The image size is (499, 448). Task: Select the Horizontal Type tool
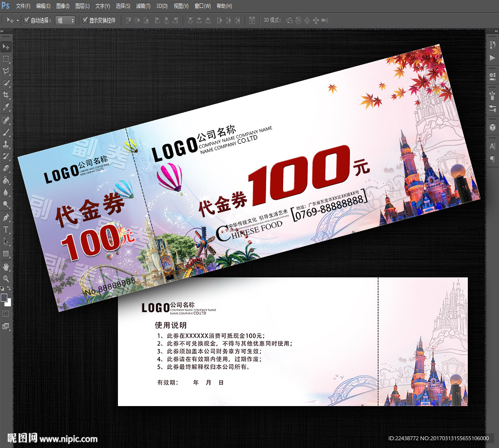6,229
